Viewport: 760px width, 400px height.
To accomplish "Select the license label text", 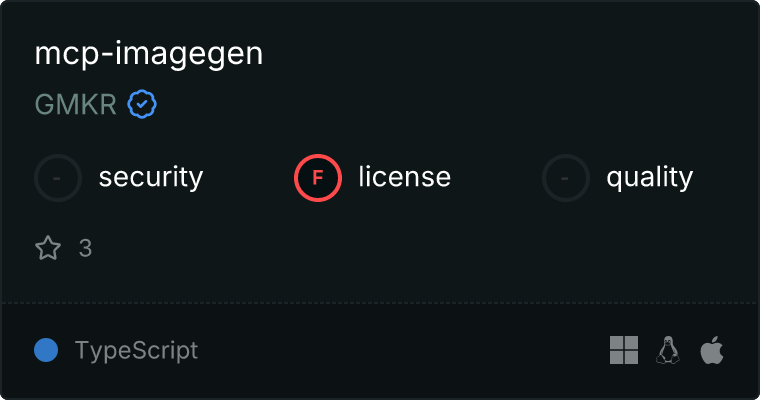I will click(405, 177).
